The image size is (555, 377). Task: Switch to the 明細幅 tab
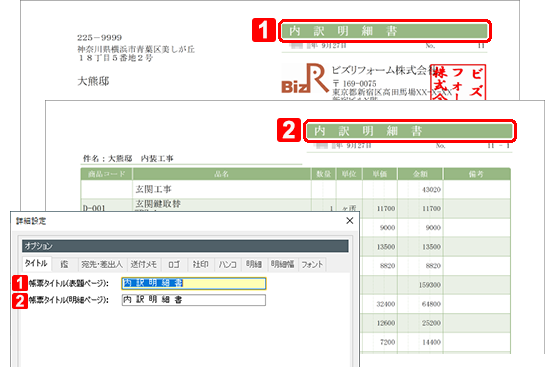click(282, 264)
